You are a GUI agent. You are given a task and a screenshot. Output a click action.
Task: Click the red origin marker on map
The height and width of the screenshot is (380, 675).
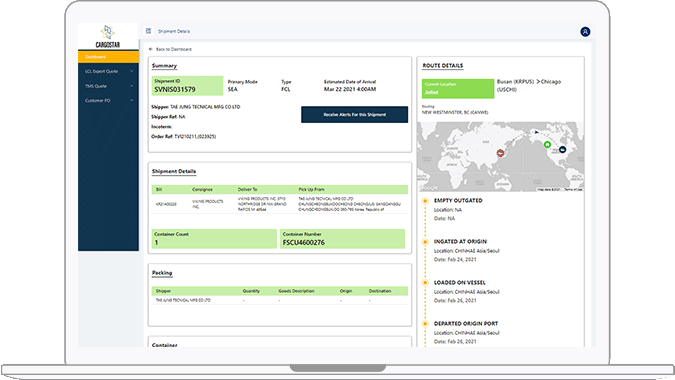point(500,153)
